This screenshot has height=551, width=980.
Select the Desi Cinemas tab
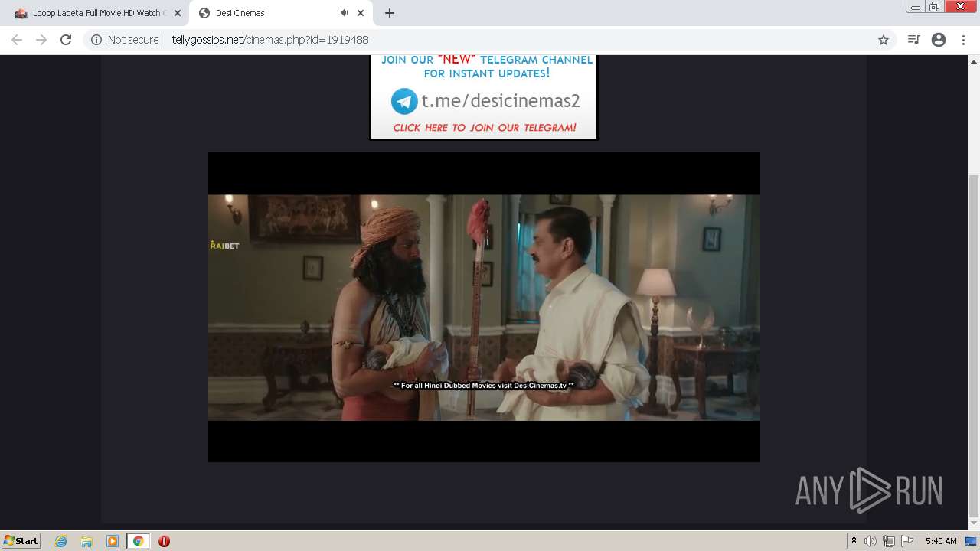(279, 13)
